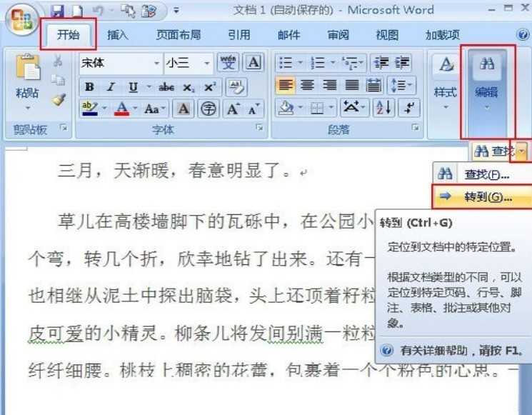Open the font size 小三 dropdown
This screenshot has height=415, width=532.
(206, 63)
